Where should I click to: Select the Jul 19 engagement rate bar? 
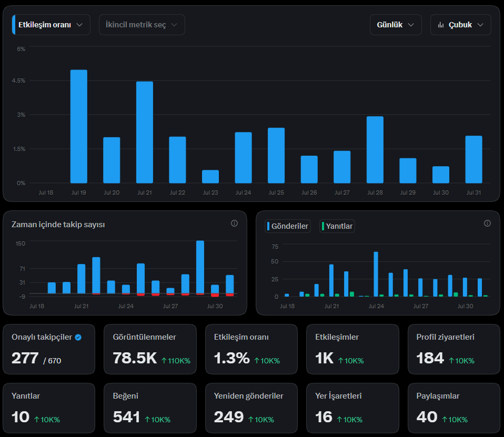(79, 127)
